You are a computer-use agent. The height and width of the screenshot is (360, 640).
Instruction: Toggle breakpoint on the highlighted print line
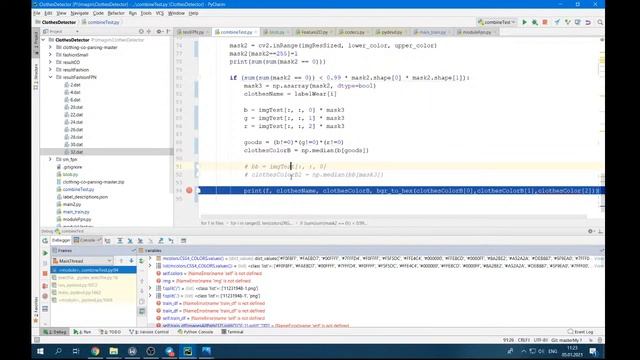pos(189,190)
